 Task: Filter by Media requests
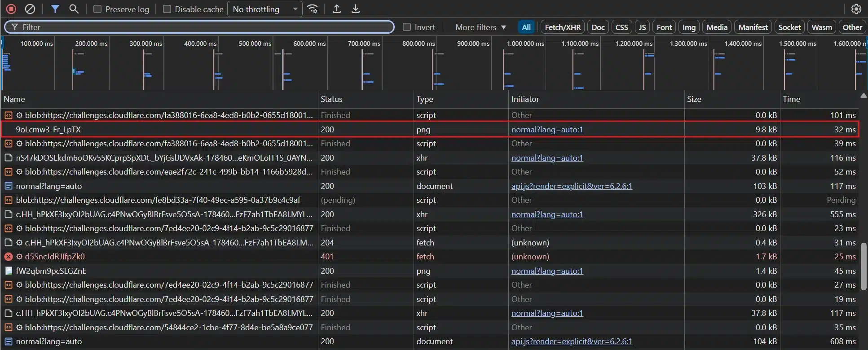click(x=717, y=27)
